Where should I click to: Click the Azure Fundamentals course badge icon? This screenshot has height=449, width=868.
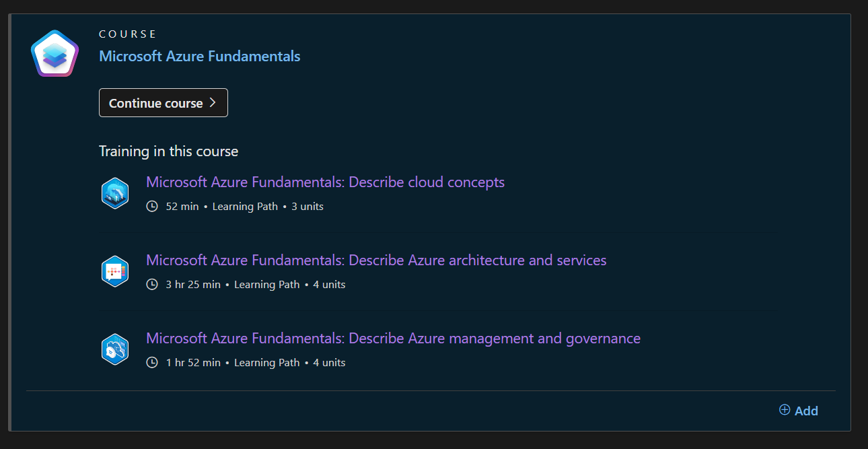click(x=55, y=53)
